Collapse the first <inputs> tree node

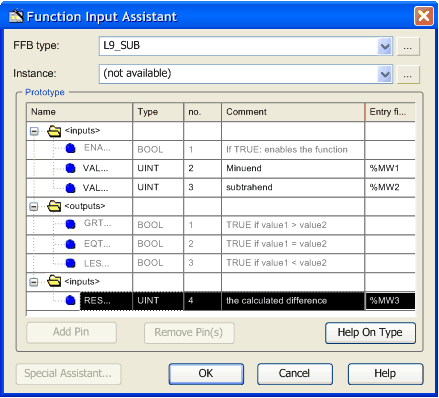click(34, 131)
